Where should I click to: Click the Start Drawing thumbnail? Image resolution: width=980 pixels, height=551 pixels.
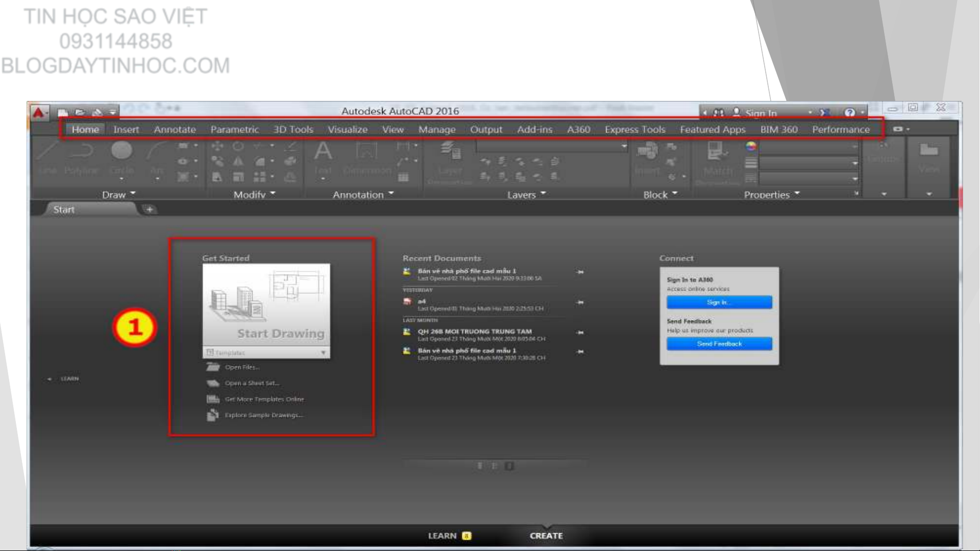click(266, 305)
